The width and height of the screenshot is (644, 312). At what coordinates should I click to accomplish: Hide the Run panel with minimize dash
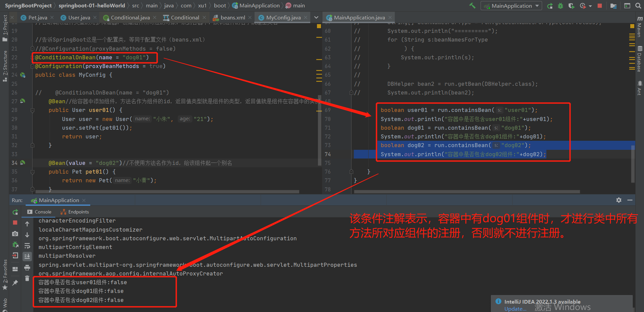(x=630, y=200)
